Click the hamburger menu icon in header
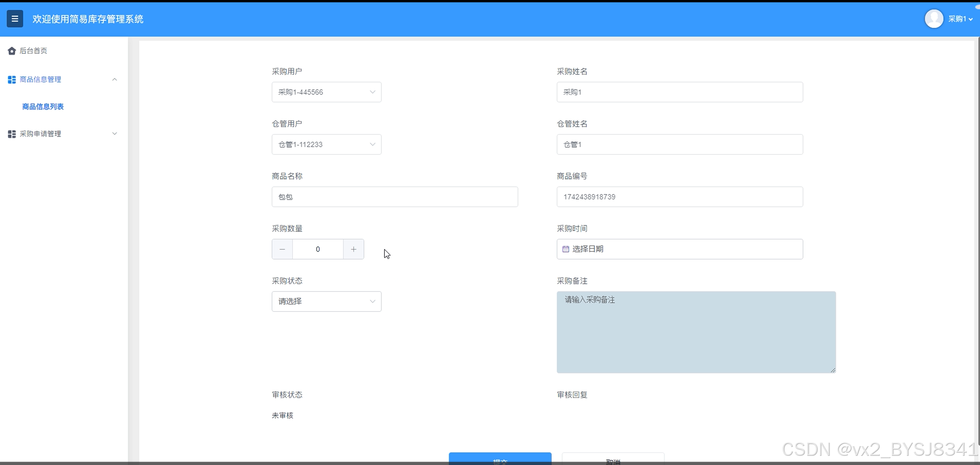Screen dimensions: 980x465 (15, 19)
